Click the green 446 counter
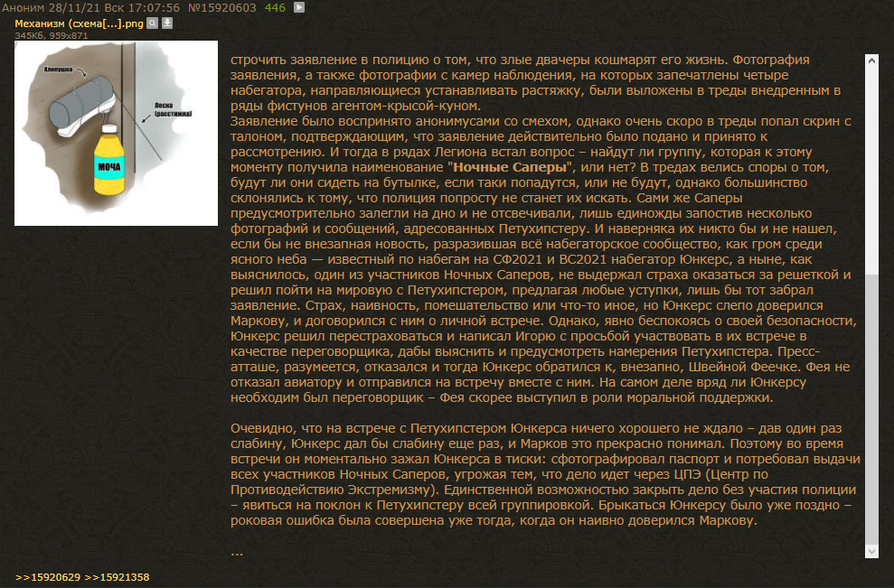894x588 pixels. 275,8
